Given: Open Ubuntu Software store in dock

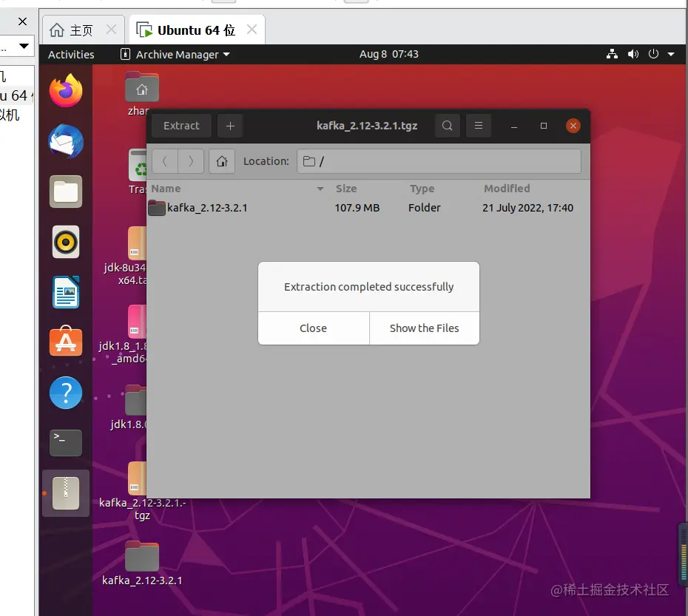Looking at the screenshot, I should pos(66,341).
